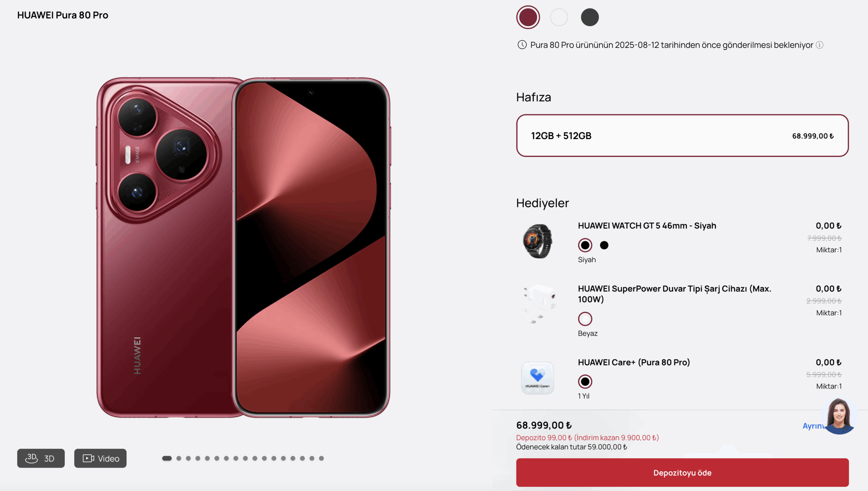Viewport: 868px width, 491px height.
Task: Select the Siyah watch color option
Action: [x=585, y=245]
